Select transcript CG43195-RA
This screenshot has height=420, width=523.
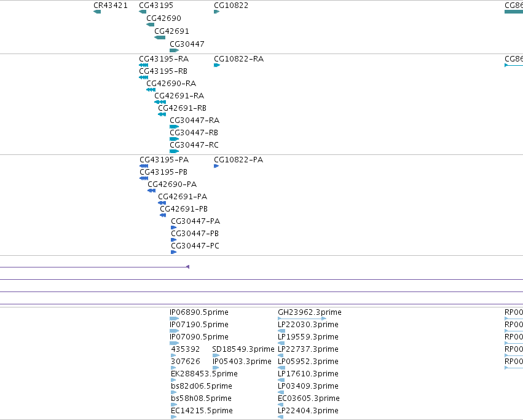pyautogui.click(x=163, y=59)
